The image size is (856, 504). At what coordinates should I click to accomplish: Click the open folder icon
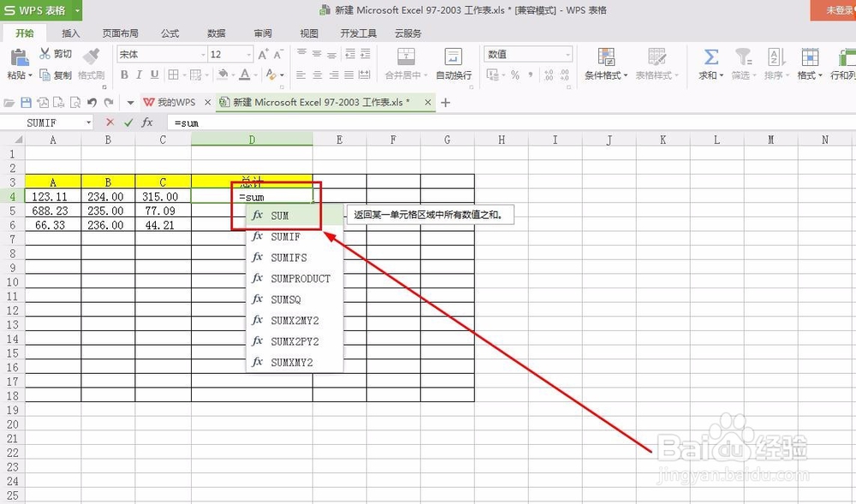coord(9,102)
